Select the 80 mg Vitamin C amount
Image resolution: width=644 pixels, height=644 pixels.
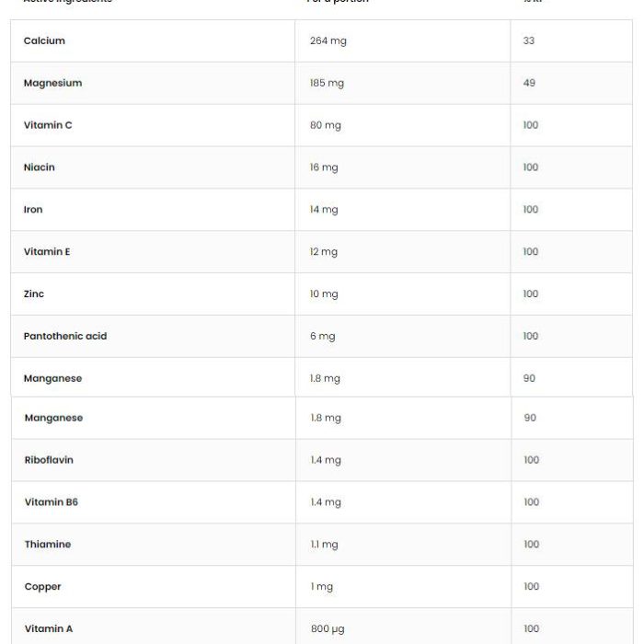[326, 125]
